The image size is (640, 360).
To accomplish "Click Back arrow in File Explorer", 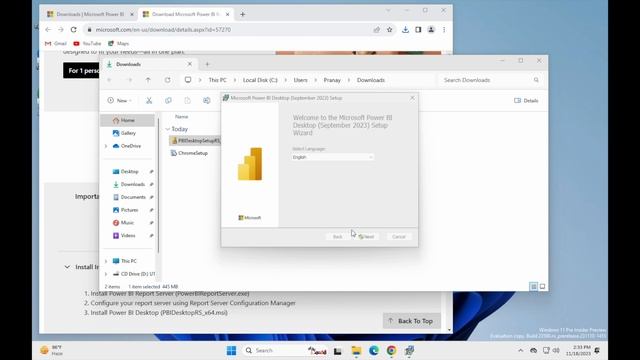I will 109,80.
